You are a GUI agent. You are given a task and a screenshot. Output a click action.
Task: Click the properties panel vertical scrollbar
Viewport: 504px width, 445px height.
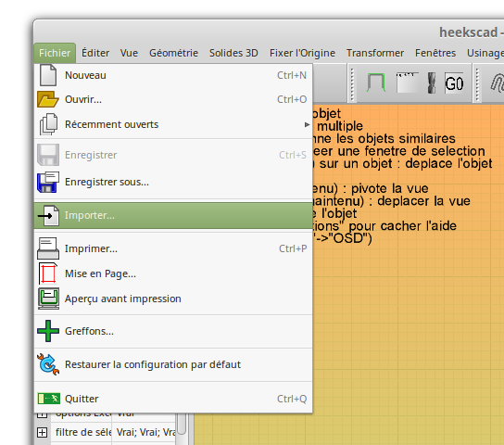[182, 425]
